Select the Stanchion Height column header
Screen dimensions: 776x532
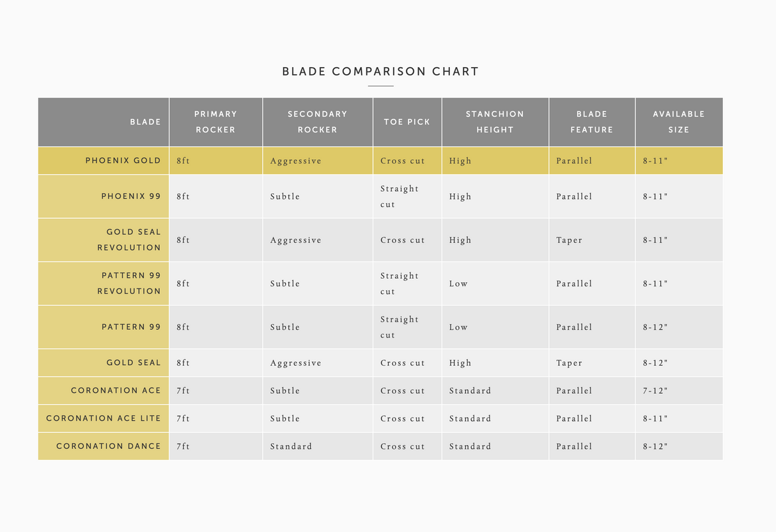pyautogui.click(x=495, y=121)
